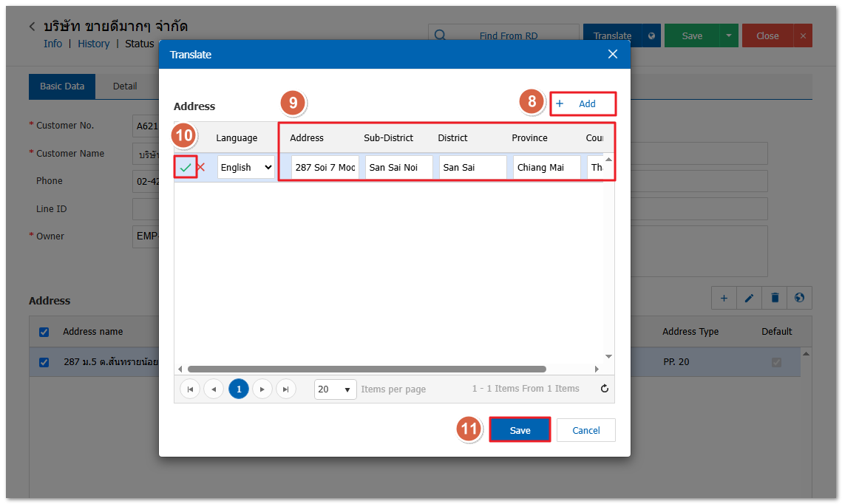Go to first page of address list
Viewport: 842px width, 504px height.
pos(190,389)
